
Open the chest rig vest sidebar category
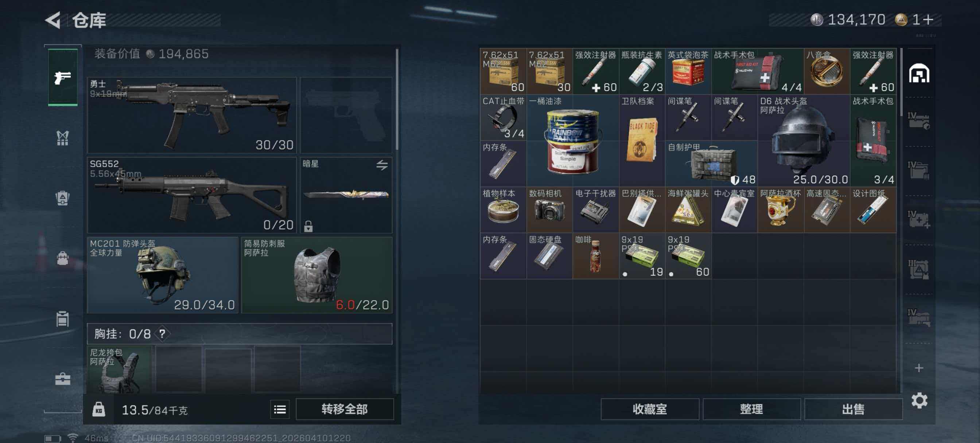tap(63, 138)
